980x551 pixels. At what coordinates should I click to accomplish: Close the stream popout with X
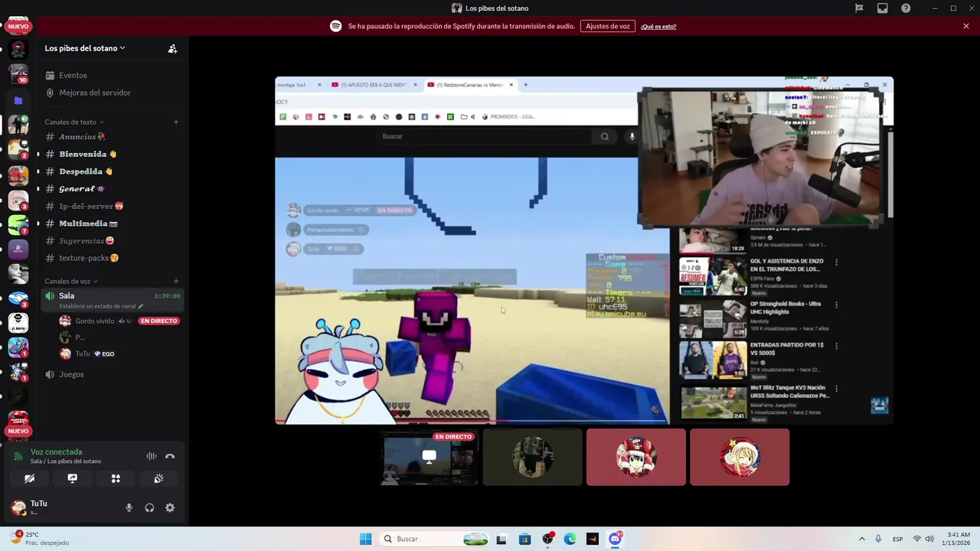coord(885,84)
